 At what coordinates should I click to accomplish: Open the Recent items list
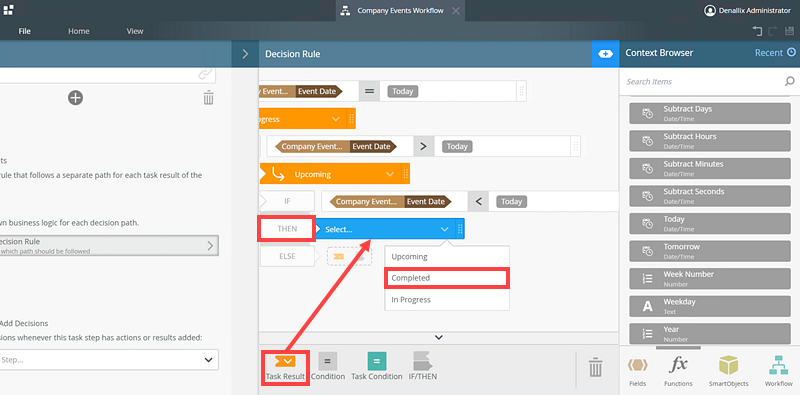point(775,53)
